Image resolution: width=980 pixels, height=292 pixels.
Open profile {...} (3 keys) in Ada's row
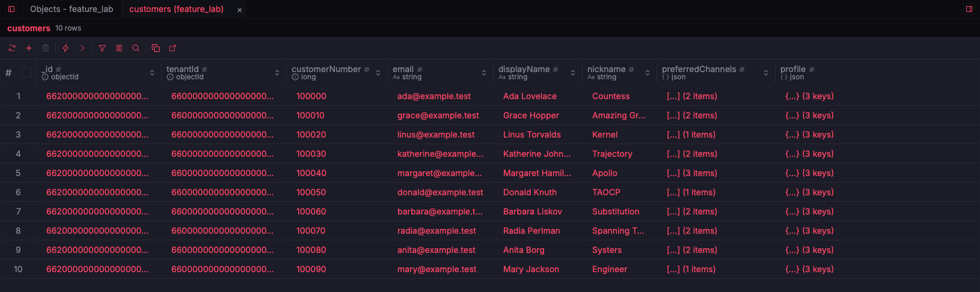pyautogui.click(x=809, y=96)
